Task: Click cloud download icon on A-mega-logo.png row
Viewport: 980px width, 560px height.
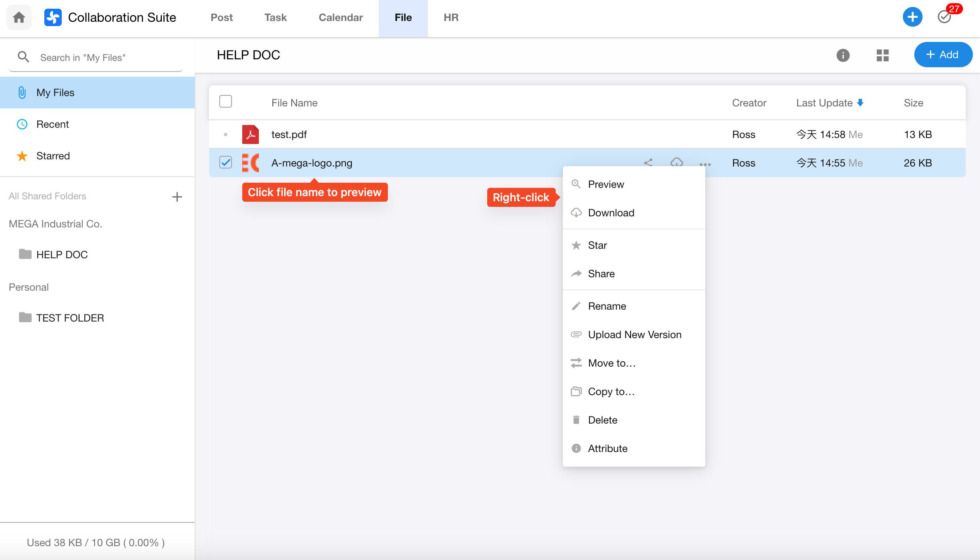Action: pyautogui.click(x=676, y=162)
